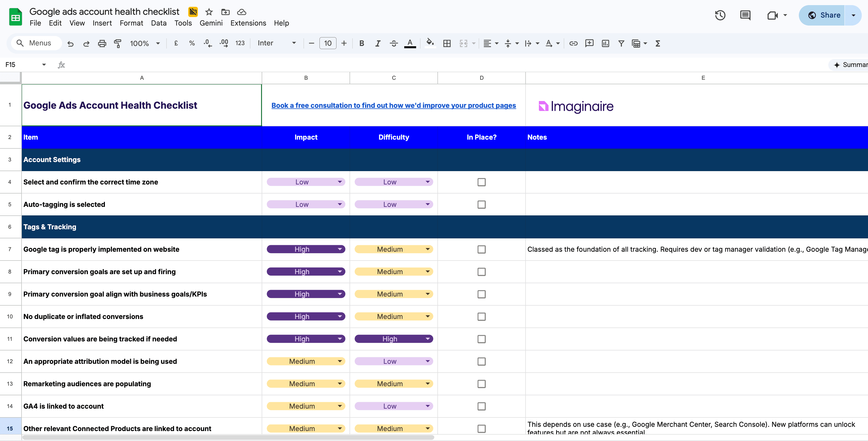Insert chart icon in toolbar

605,43
